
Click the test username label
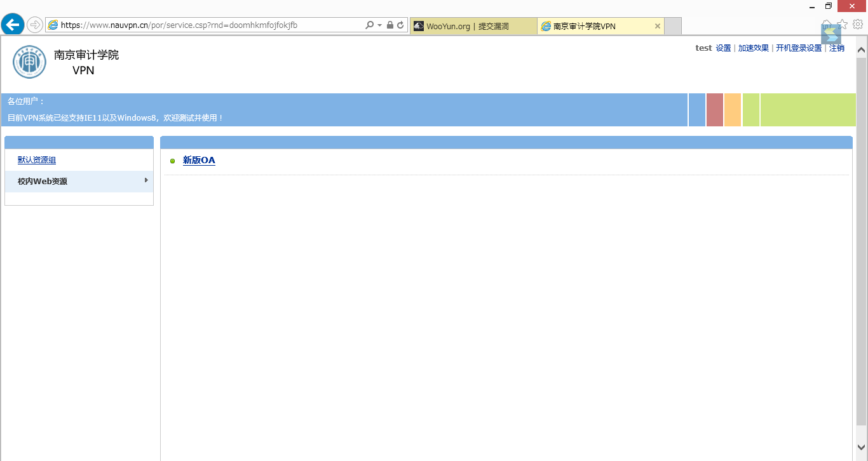(703, 48)
